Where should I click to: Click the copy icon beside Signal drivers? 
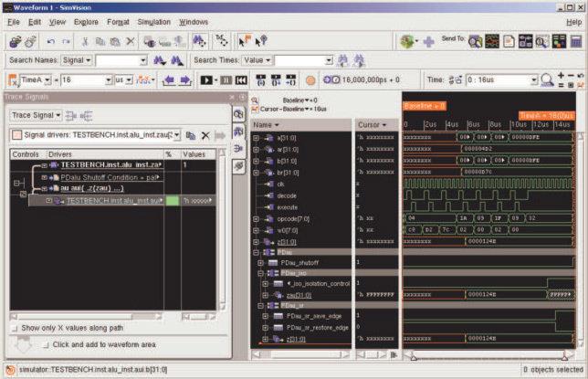coord(191,135)
